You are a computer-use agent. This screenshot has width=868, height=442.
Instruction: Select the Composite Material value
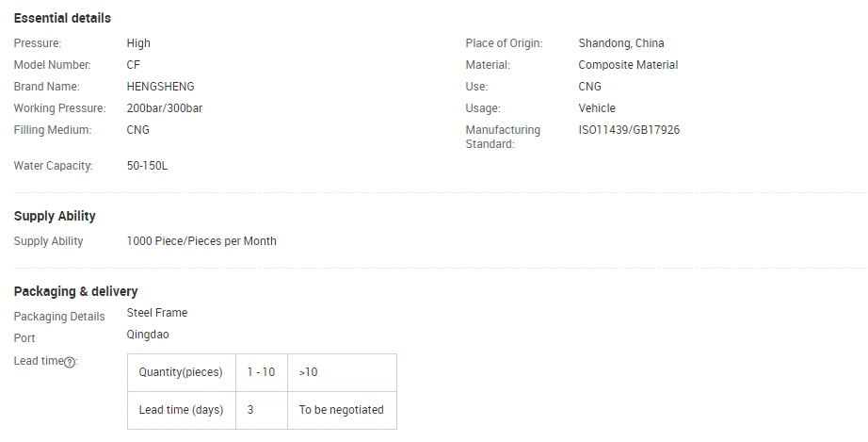[x=628, y=65]
